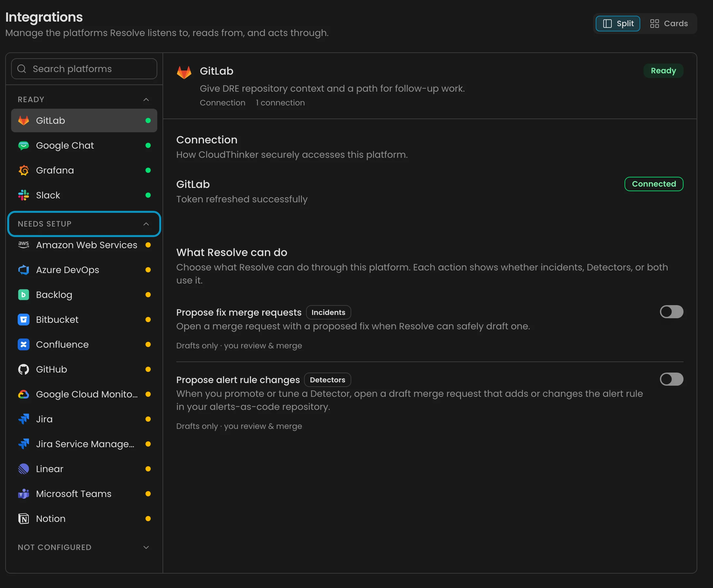Click the Jira Service Management icon
The width and height of the screenshot is (713, 588).
[23, 444]
